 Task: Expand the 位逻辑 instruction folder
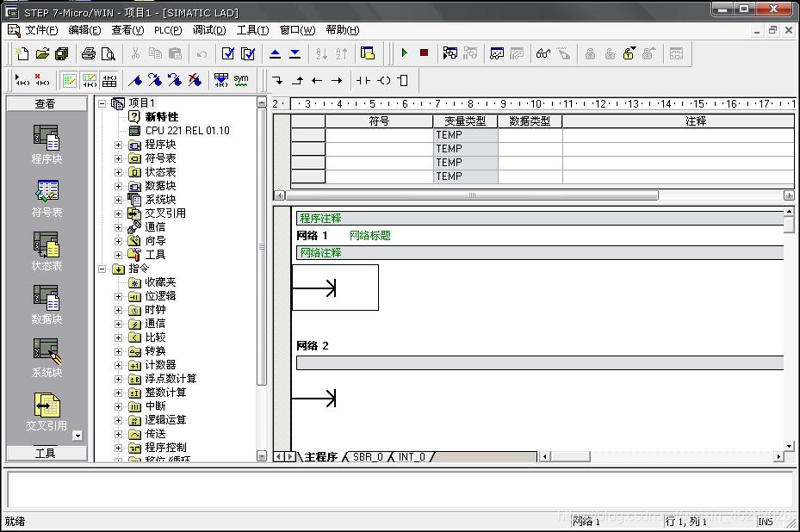(x=118, y=296)
